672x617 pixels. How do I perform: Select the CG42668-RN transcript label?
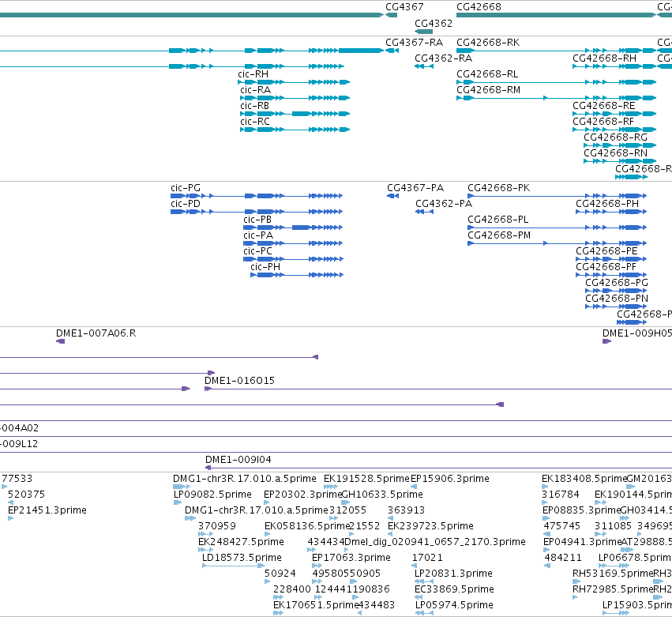coord(615,153)
